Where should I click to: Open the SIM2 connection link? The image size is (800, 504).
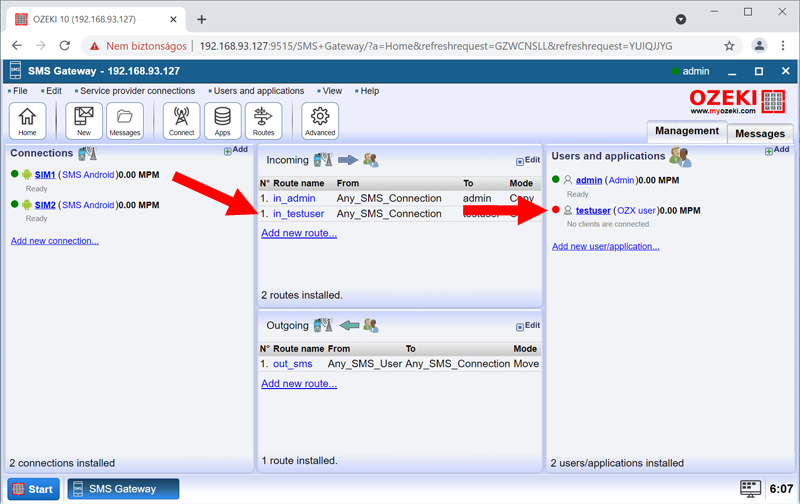pos(45,205)
